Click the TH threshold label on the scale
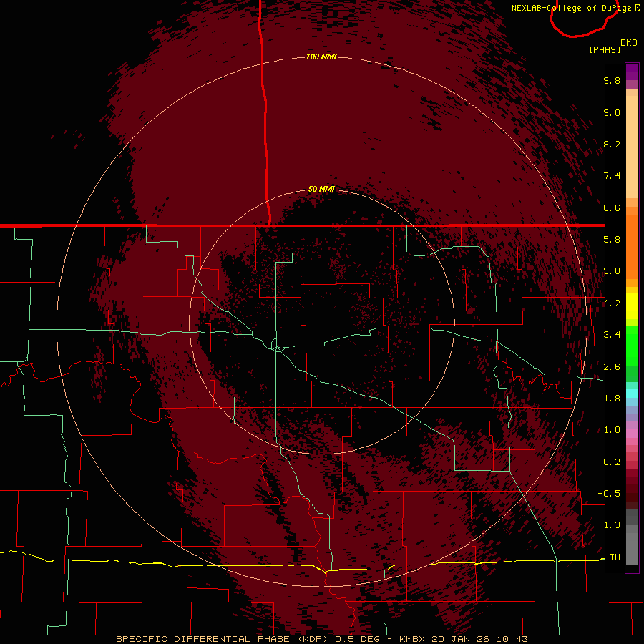This screenshot has width=644, height=644. [x=615, y=557]
